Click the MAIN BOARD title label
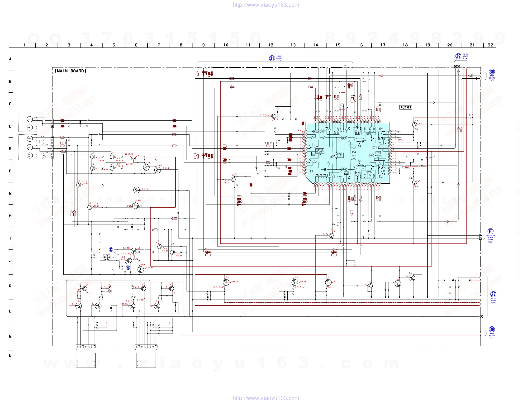This screenshot has width=532, height=400. tap(70, 71)
